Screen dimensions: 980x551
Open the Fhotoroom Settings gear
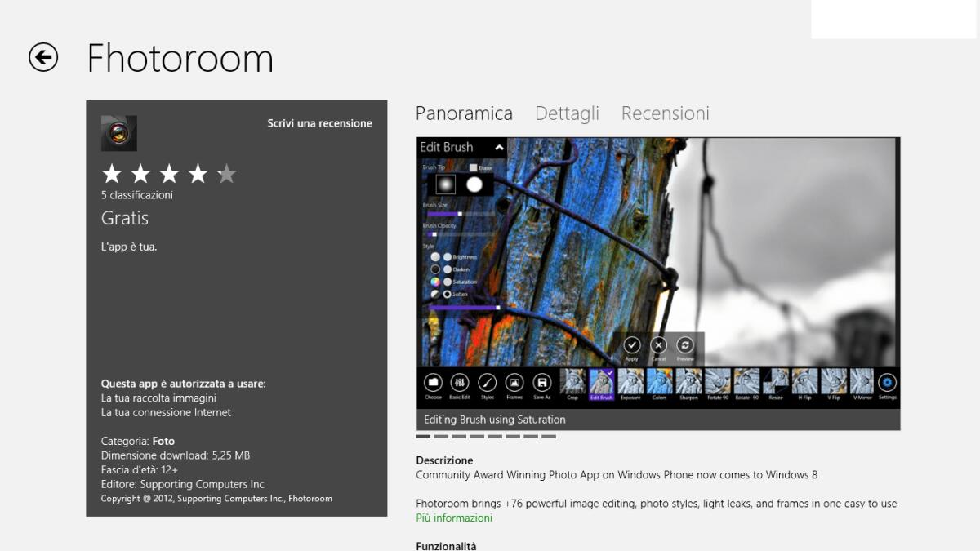tap(887, 384)
